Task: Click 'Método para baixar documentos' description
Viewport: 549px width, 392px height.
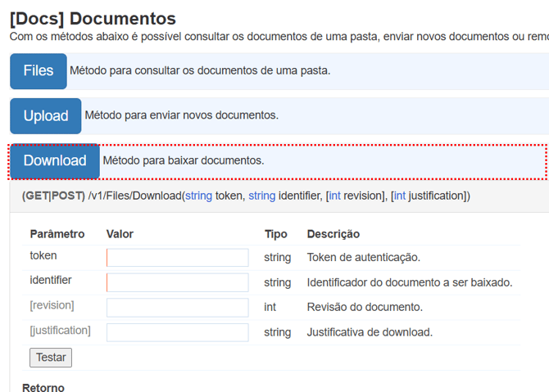Action: [184, 160]
